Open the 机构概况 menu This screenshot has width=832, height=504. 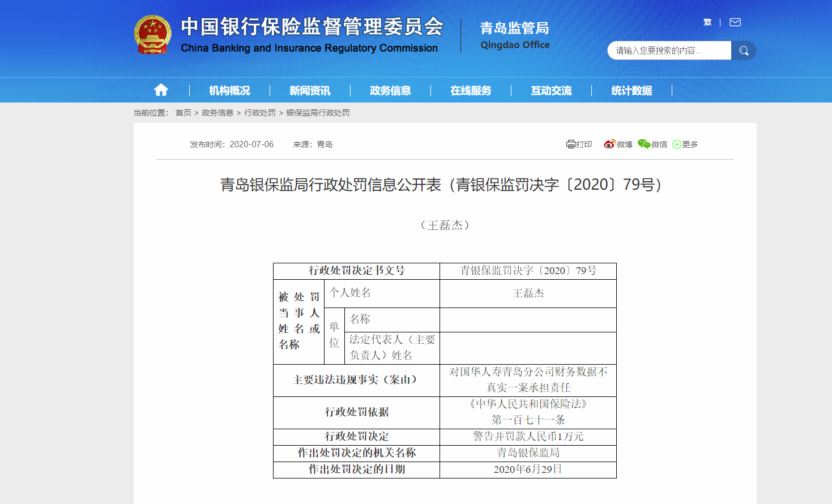point(229,91)
